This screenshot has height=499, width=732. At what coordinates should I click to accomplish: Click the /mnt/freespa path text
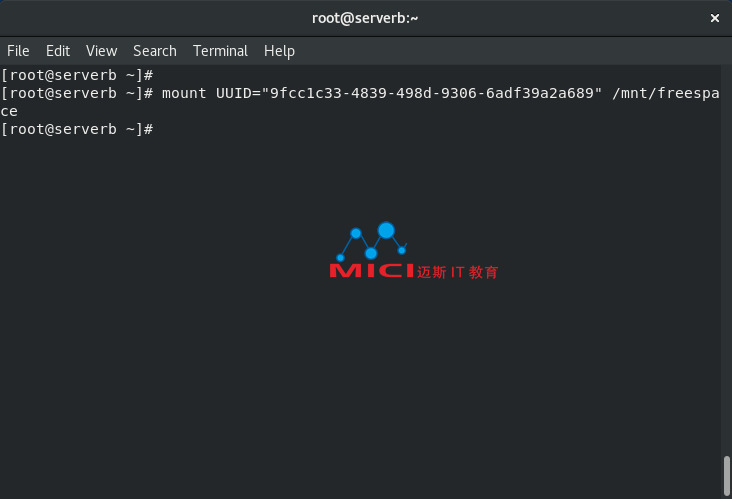tap(665, 93)
